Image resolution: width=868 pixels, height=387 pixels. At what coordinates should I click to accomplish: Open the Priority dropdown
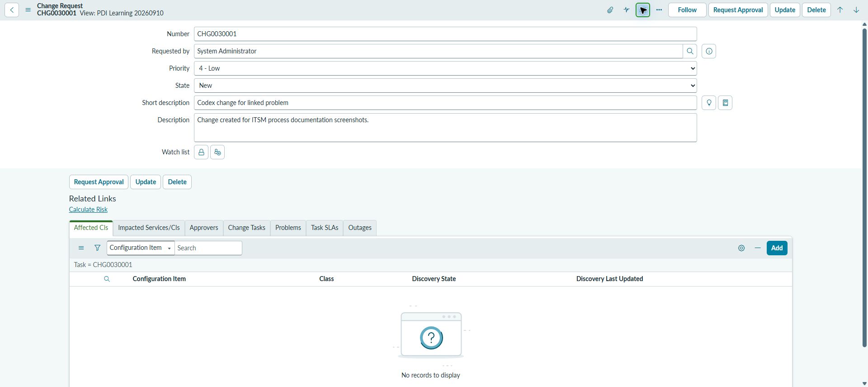tap(445, 68)
